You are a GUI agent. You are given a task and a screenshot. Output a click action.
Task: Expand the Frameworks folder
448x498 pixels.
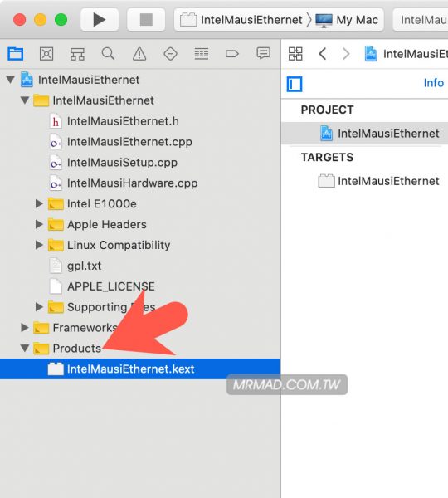[24, 328]
